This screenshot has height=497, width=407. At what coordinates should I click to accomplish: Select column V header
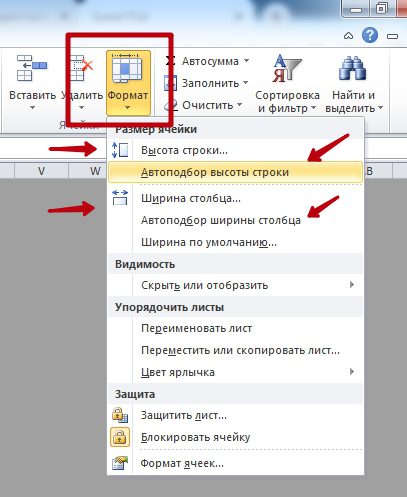pos(41,171)
